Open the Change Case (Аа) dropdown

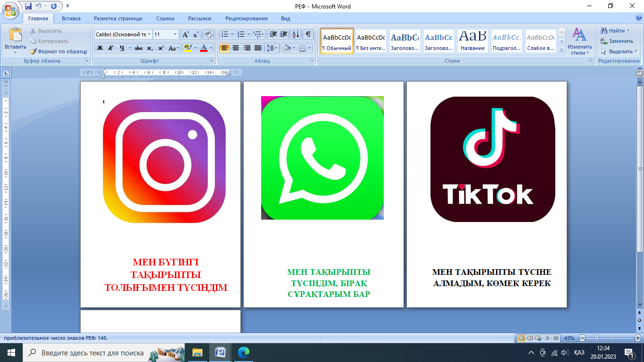tap(174, 48)
